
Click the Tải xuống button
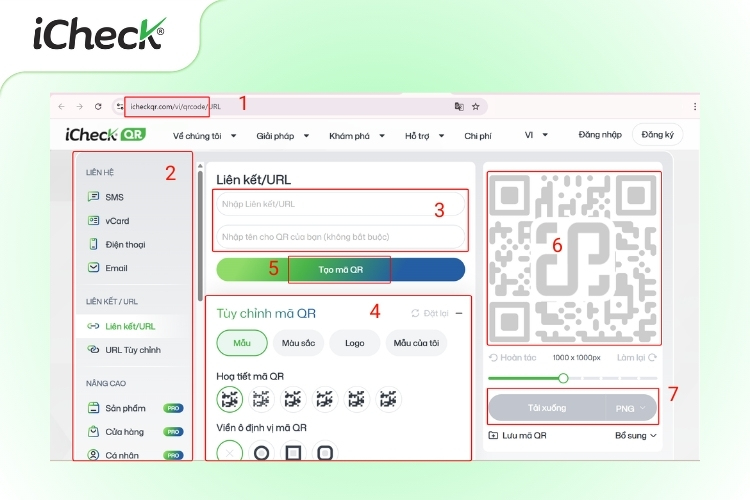click(x=547, y=408)
